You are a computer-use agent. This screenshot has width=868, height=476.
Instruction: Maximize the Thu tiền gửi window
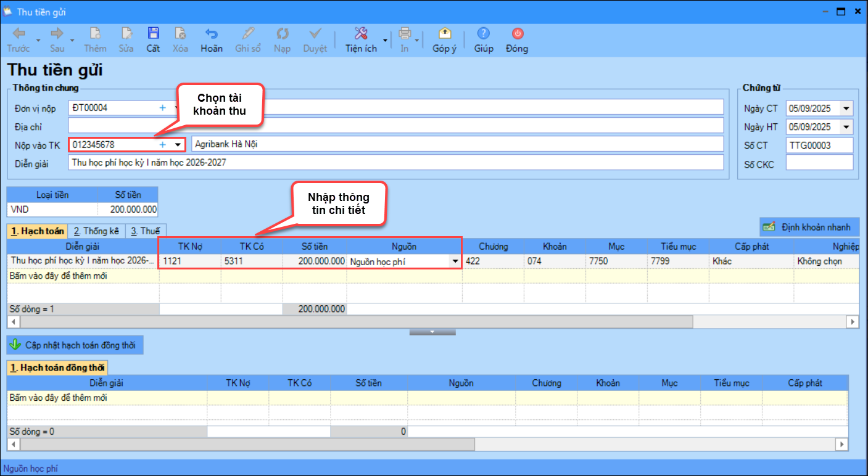coord(840,12)
